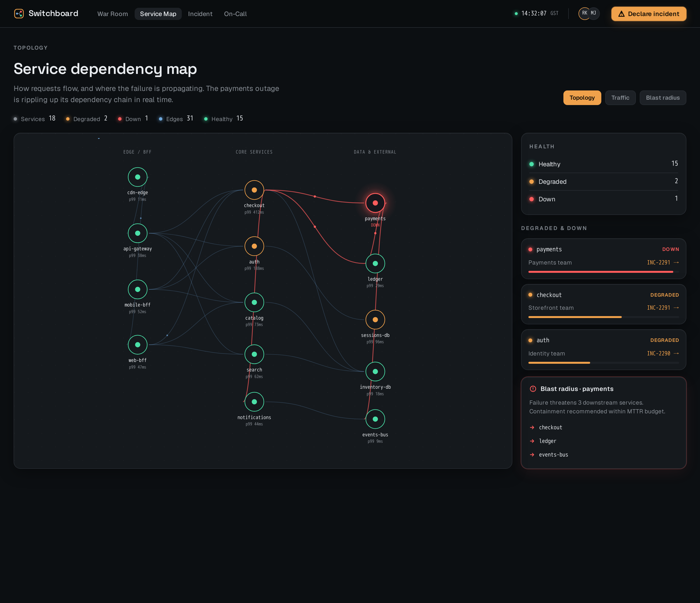Click the Edges 31 stat
This screenshot has width=700, height=603.
[176, 119]
